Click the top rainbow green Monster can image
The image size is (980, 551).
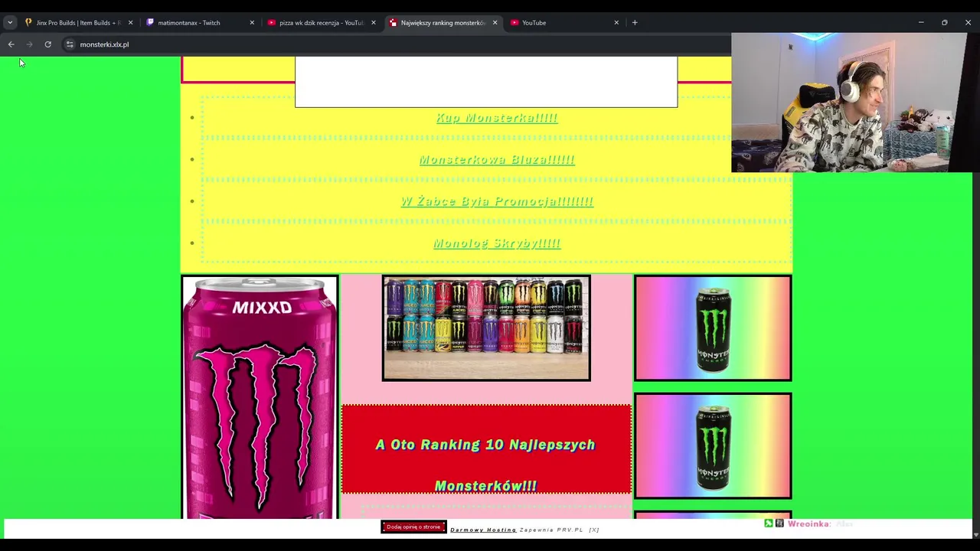[713, 328]
